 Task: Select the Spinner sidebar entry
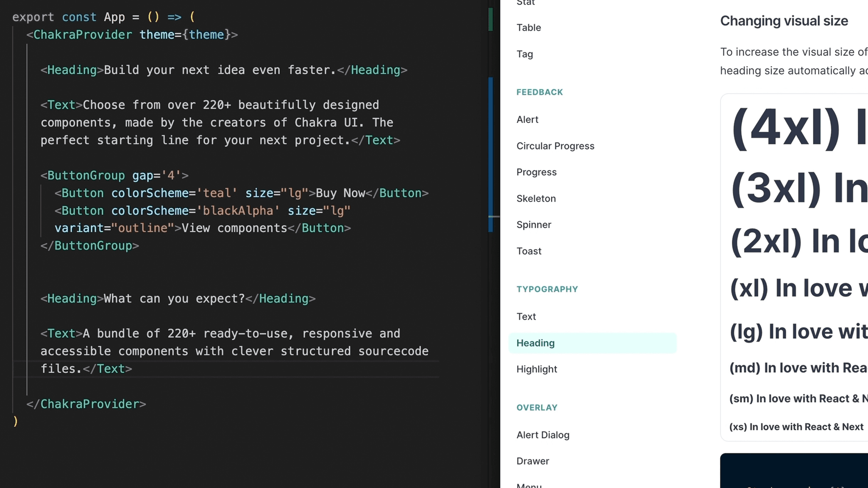(534, 225)
